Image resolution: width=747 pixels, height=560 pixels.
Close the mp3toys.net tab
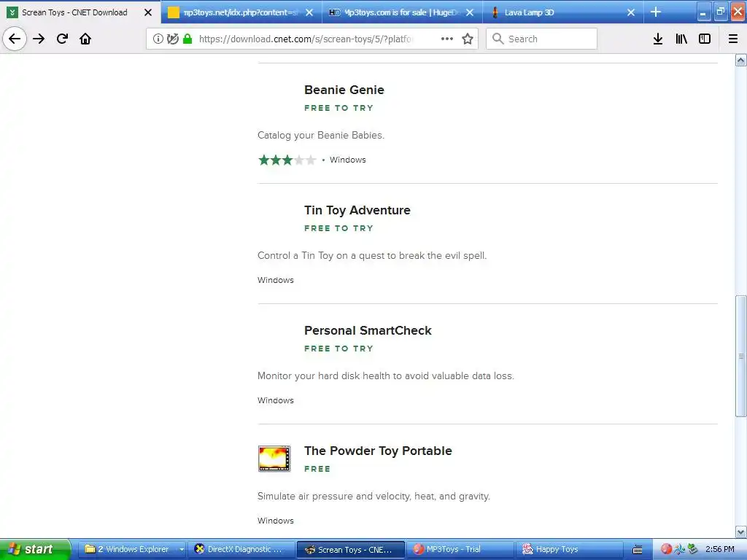(x=309, y=12)
